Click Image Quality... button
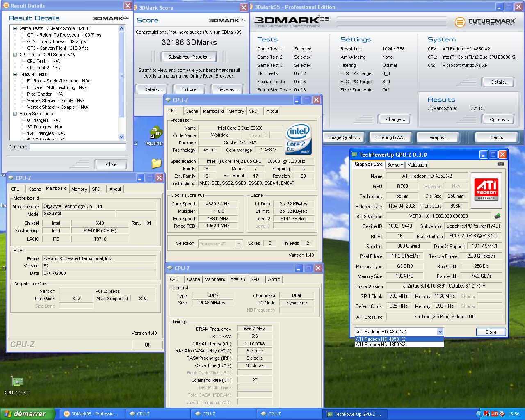 [345, 137]
